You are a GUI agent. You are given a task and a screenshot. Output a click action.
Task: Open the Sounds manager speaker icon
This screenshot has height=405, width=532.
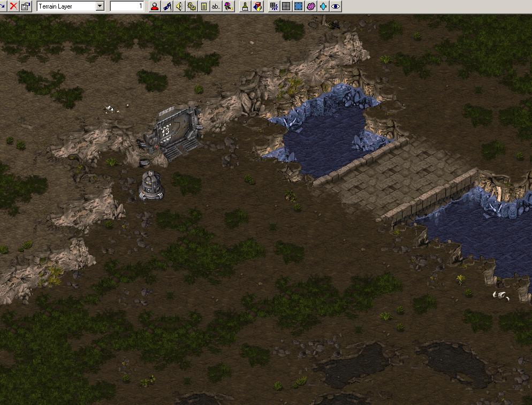179,6
